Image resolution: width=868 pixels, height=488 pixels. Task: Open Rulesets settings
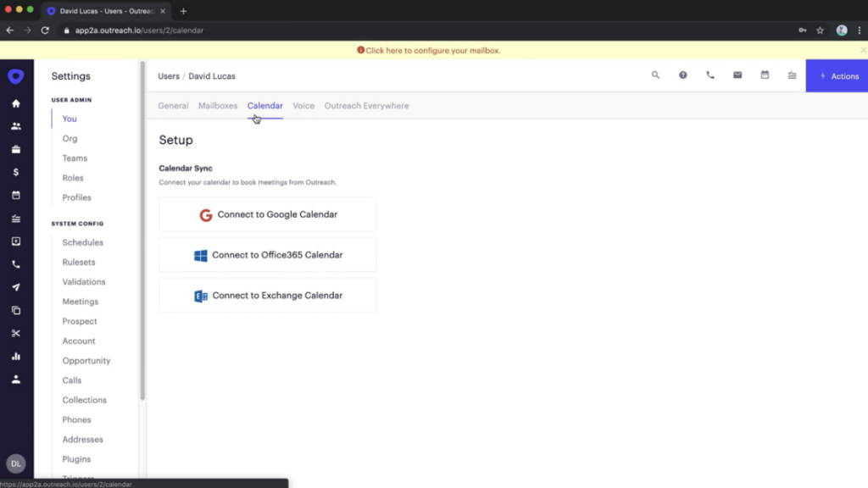79,263
